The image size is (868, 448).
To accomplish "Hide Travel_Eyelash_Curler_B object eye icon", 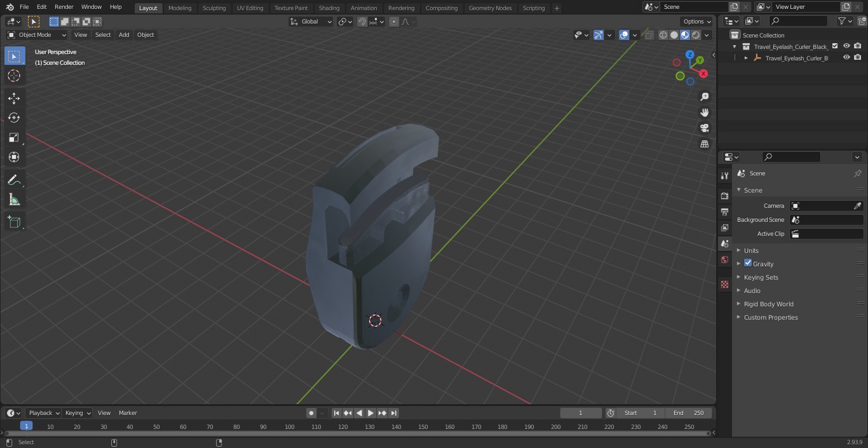I will click(846, 58).
